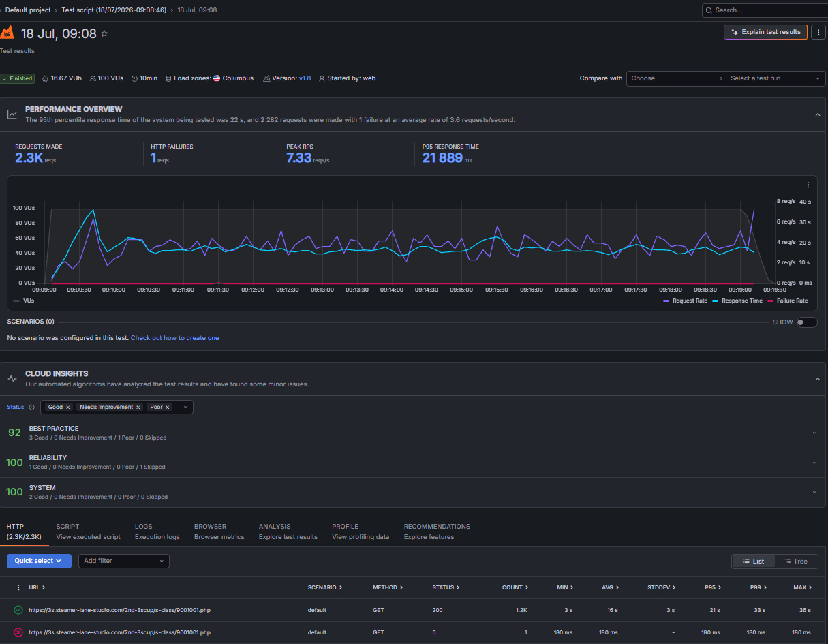Collapse the Performance Overview panel

(x=818, y=114)
